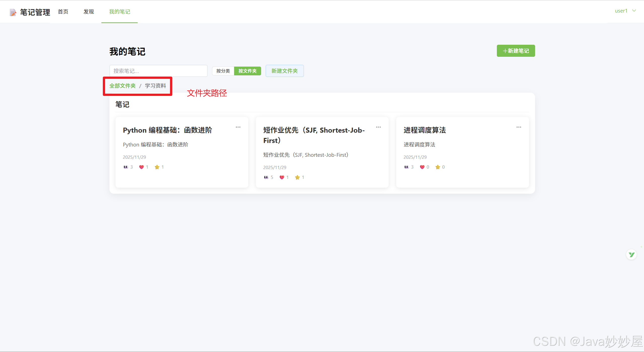Open more options on Python note card
The height and width of the screenshot is (352, 644).
[x=238, y=127]
